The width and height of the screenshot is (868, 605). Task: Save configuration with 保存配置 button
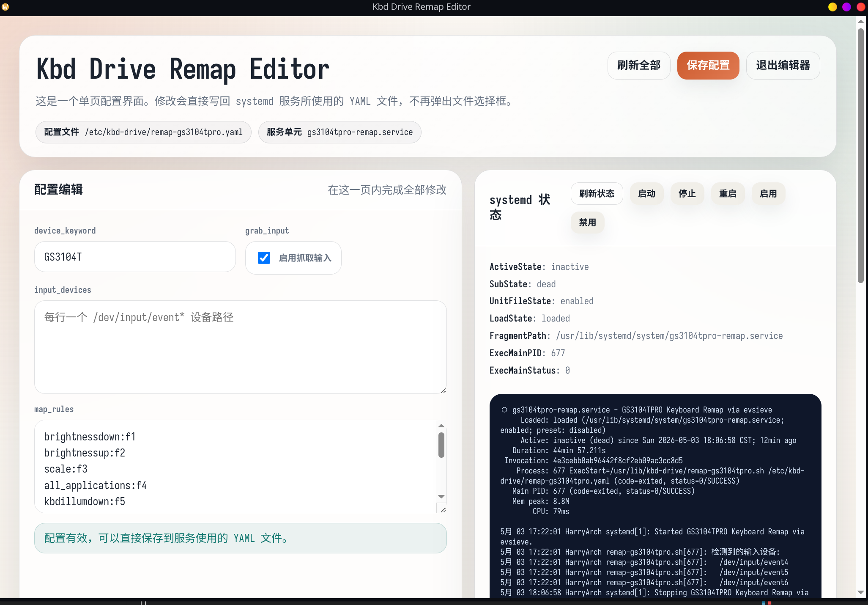click(x=708, y=65)
